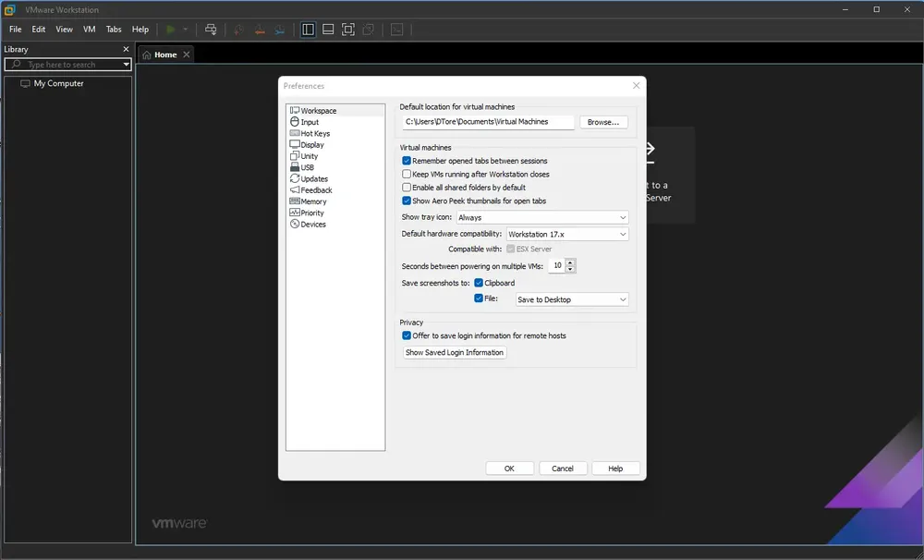Select the Updates category icon
The height and width of the screenshot is (560, 924).
coord(295,178)
